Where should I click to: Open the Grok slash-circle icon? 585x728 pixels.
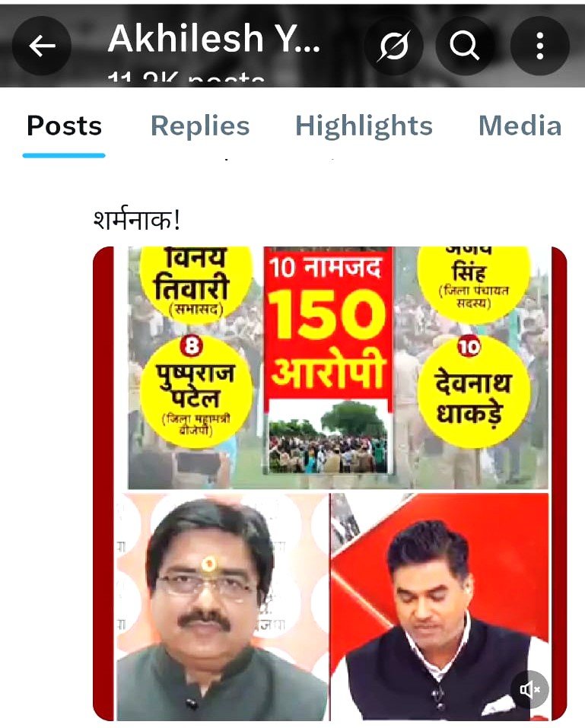pos(394,46)
